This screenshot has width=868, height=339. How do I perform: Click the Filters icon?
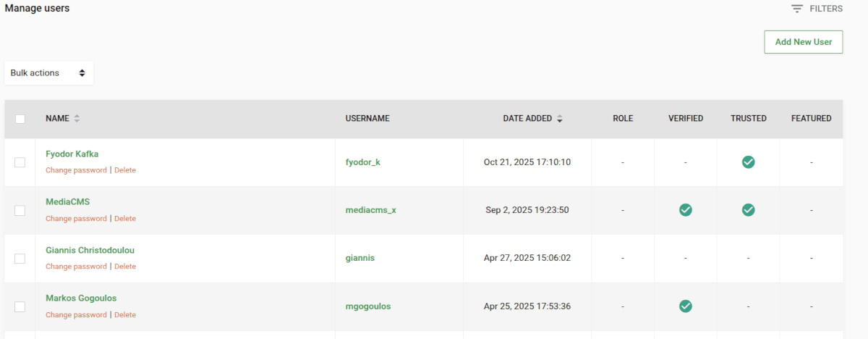point(797,9)
